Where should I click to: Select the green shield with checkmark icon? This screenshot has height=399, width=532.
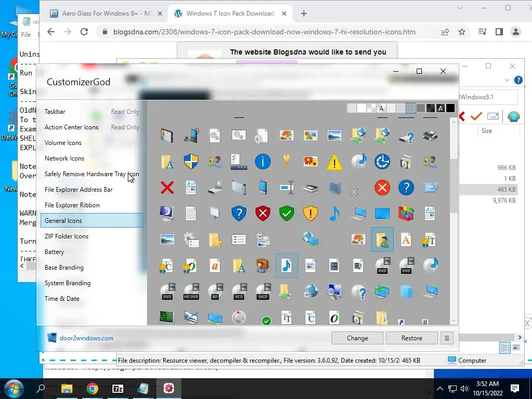pos(287,214)
